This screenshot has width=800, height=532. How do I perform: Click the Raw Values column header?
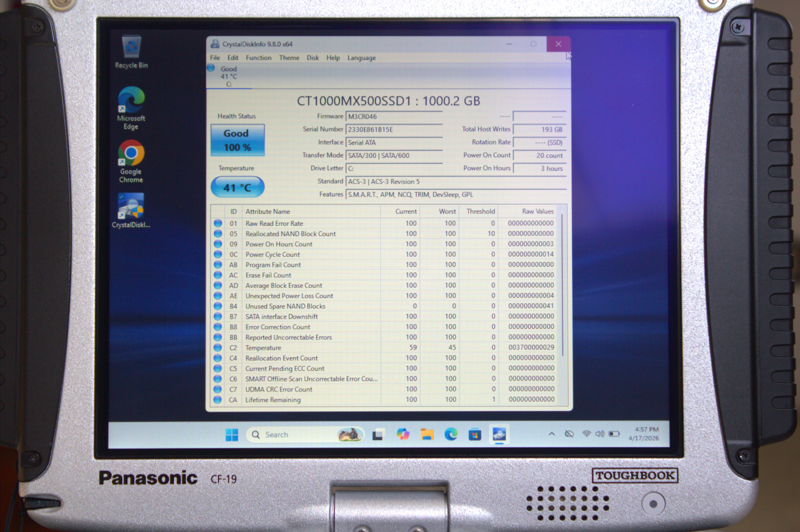[x=528, y=212]
